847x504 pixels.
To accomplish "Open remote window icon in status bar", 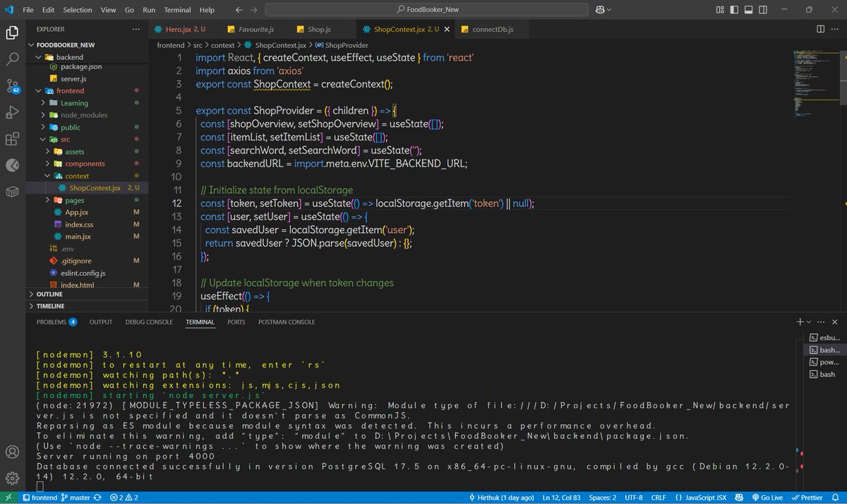I will [x=8, y=497].
